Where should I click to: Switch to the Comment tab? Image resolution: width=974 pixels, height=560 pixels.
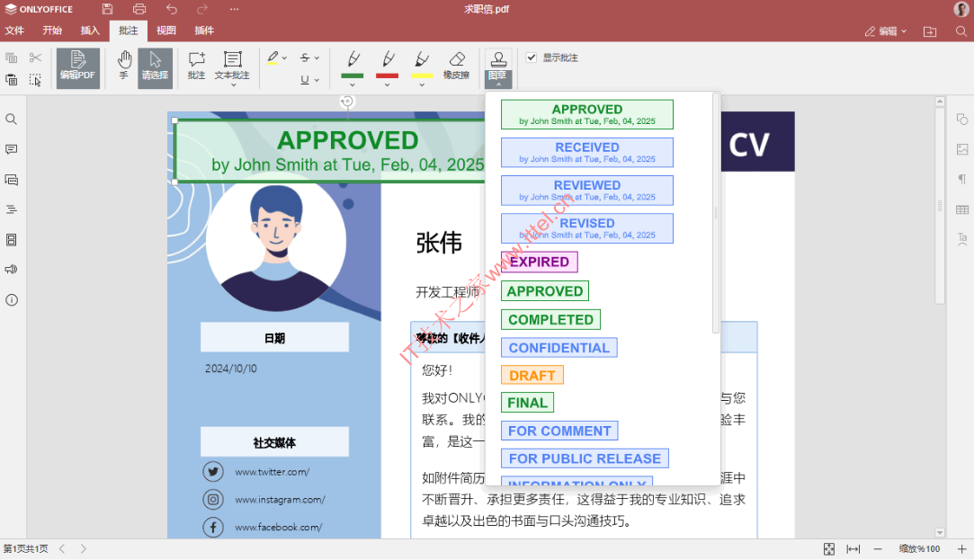point(129,31)
